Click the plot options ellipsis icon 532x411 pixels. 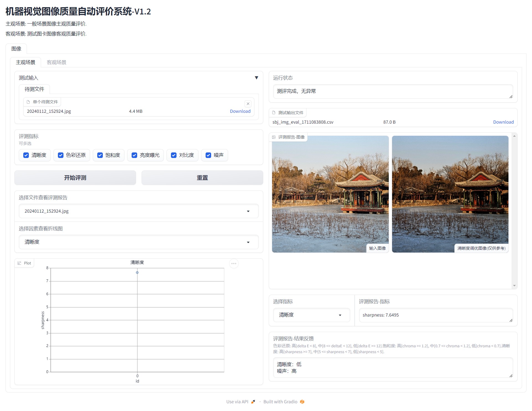pyautogui.click(x=234, y=264)
